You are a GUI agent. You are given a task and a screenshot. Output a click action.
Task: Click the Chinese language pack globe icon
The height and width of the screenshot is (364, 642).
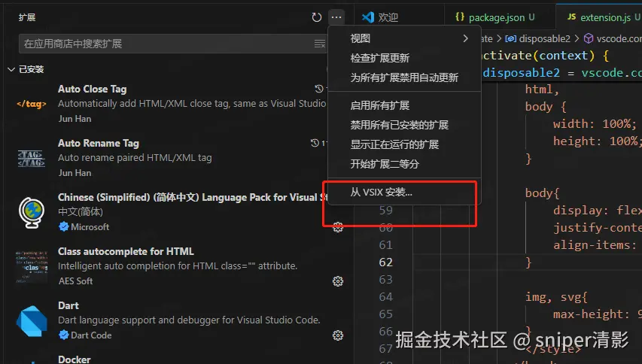point(32,213)
